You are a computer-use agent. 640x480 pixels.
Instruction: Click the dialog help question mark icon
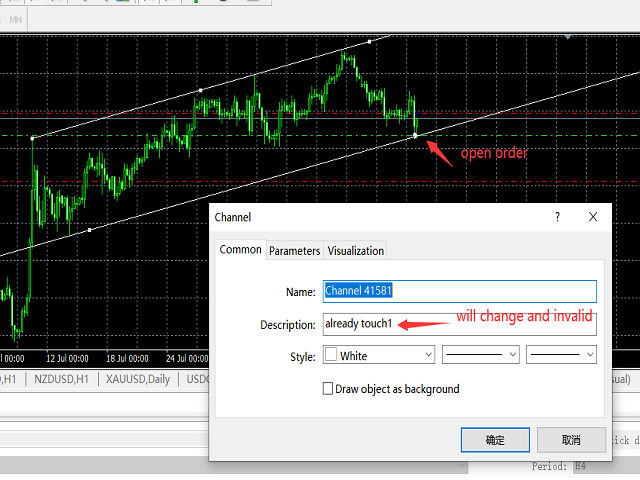(557, 216)
